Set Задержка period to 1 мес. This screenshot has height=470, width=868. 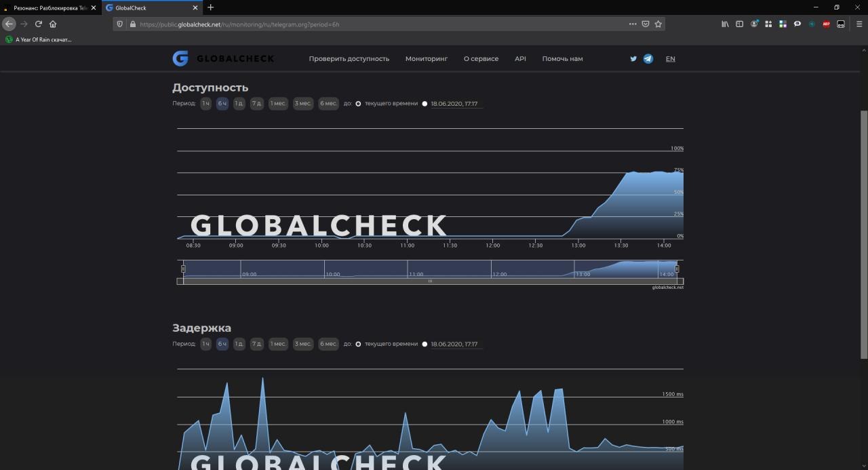pyautogui.click(x=278, y=344)
